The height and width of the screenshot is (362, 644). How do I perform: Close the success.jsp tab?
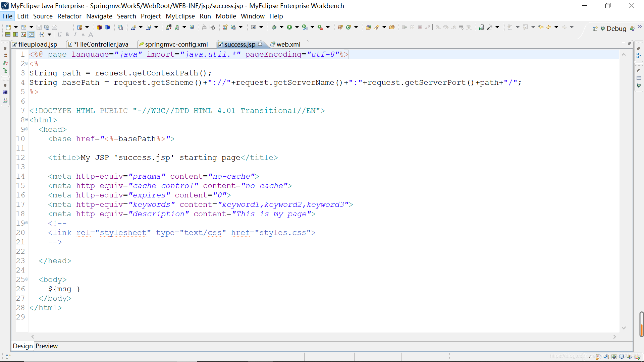tap(260, 44)
